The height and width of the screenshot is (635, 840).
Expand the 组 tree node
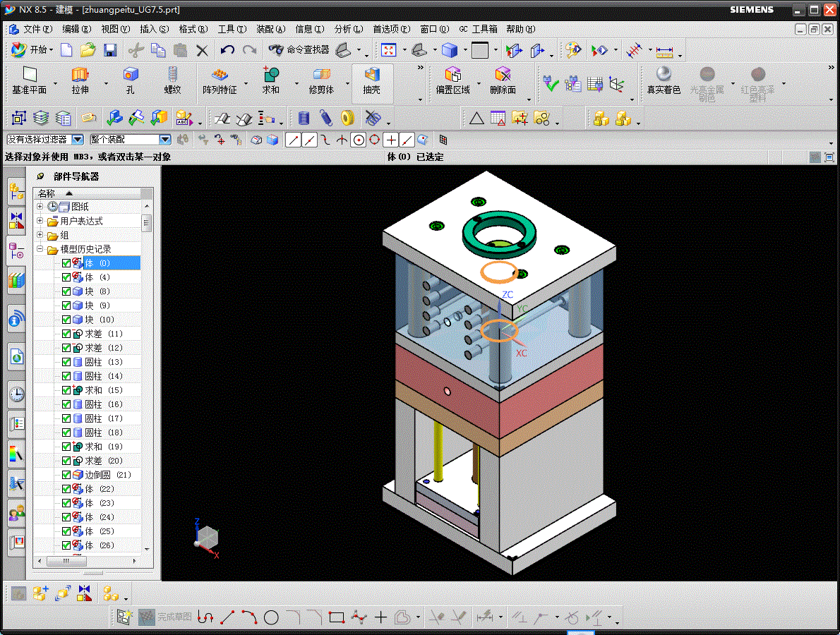click(40, 234)
